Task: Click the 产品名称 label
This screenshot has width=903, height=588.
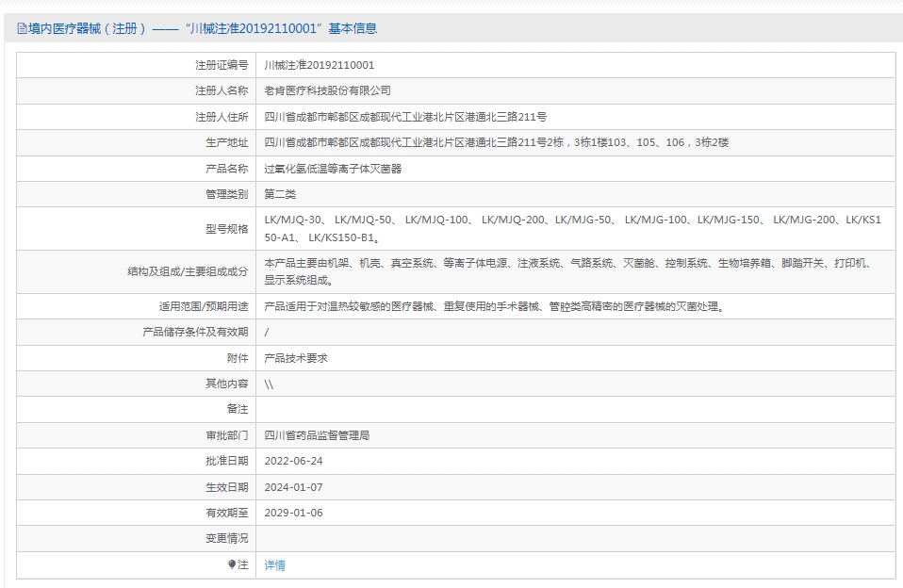Action: [227, 169]
